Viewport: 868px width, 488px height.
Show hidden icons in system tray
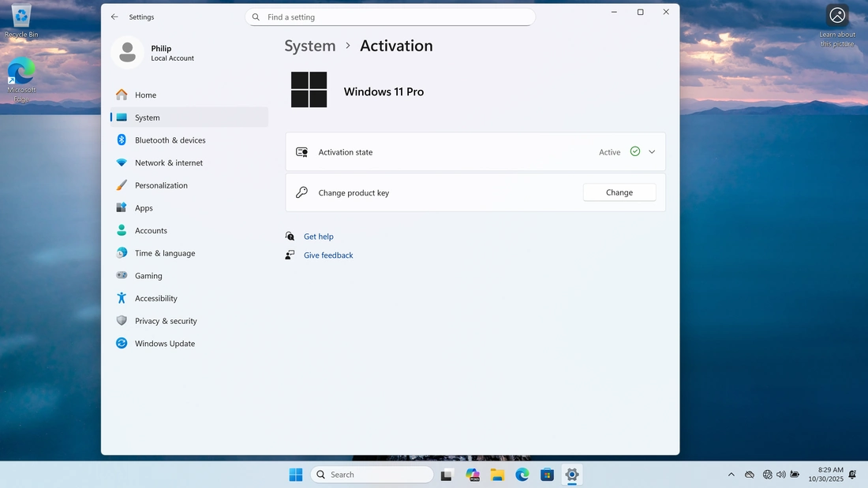731,475
